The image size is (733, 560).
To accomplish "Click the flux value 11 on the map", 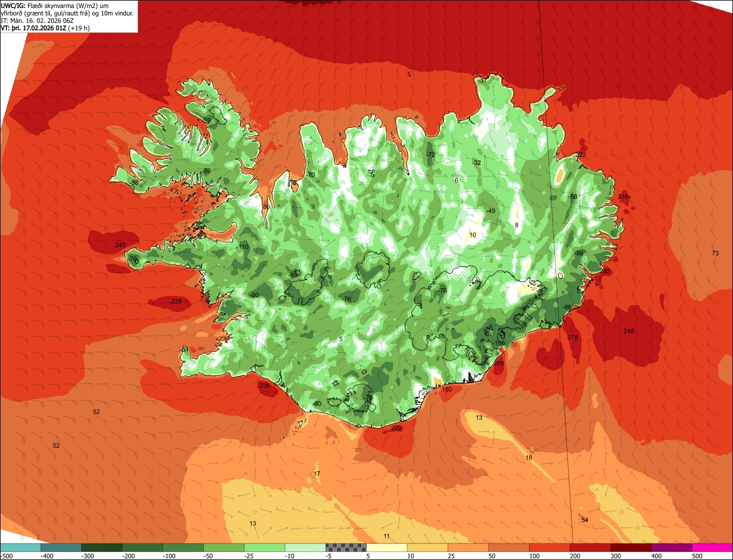I will coord(387,536).
